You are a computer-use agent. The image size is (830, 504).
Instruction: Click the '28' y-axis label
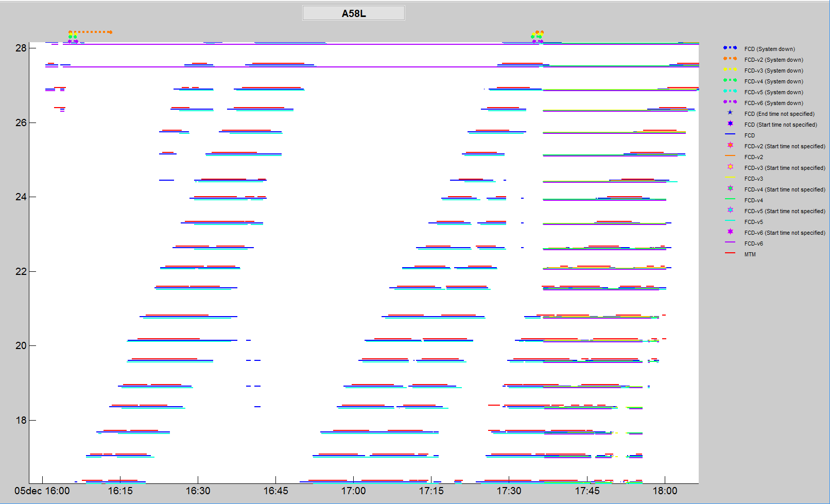(21, 48)
